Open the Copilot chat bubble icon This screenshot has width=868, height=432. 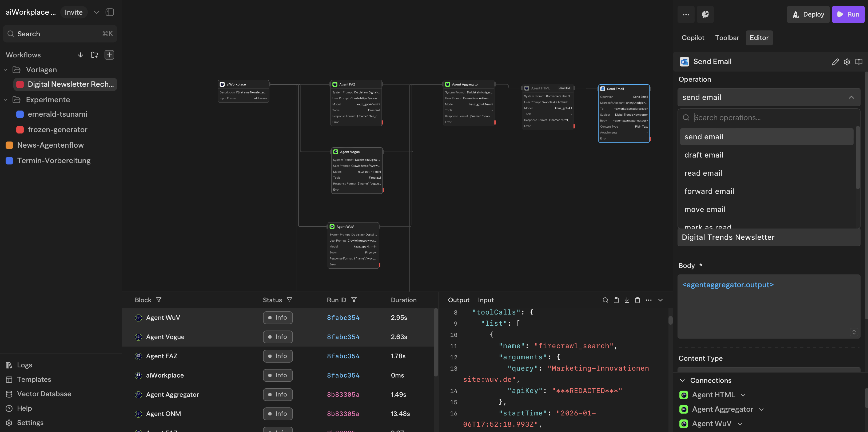coord(705,14)
